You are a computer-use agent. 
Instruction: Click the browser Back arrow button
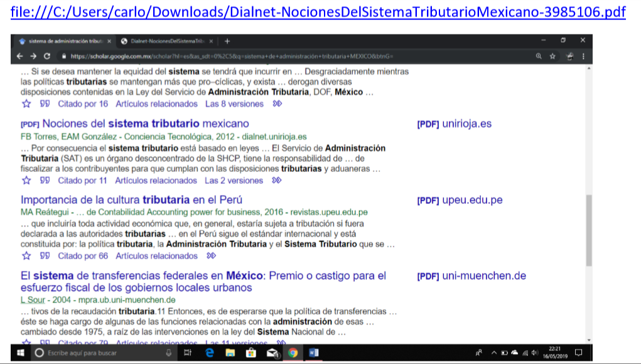(x=20, y=56)
